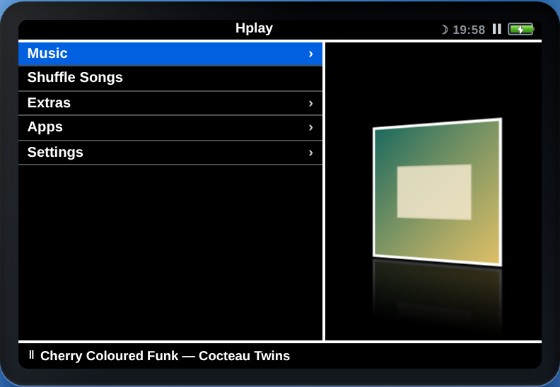The image size is (560, 387).
Task: Open the Music menu item
Action: [170, 54]
